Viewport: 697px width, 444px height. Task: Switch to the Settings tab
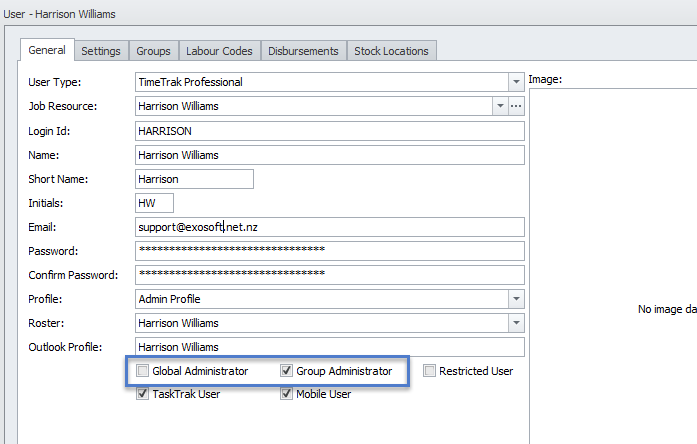click(x=101, y=51)
